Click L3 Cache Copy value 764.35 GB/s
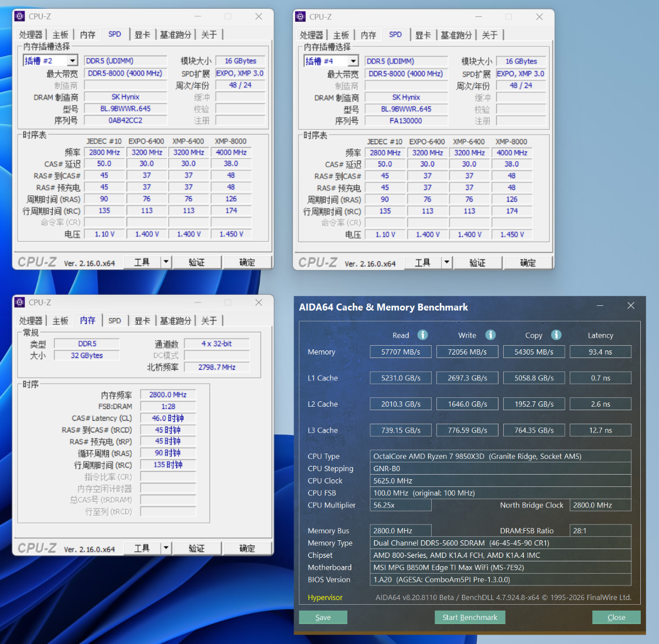 pyautogui.click(x=534, y=430)
